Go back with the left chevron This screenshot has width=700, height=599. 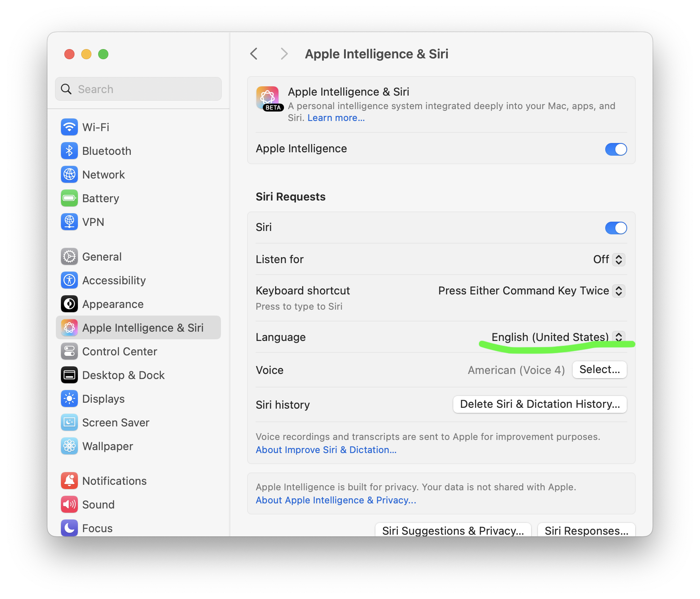click(254, 54)
